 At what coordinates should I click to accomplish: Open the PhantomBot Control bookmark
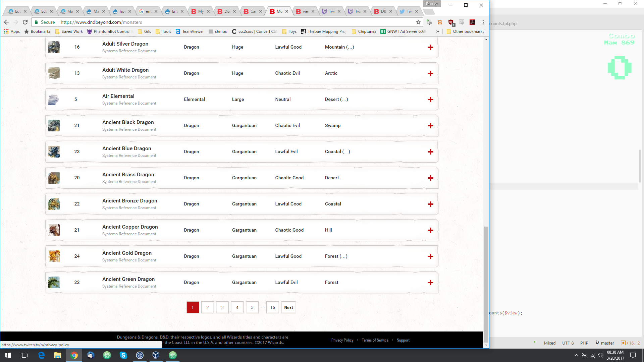pyautogui.click(x=110, y=32)
